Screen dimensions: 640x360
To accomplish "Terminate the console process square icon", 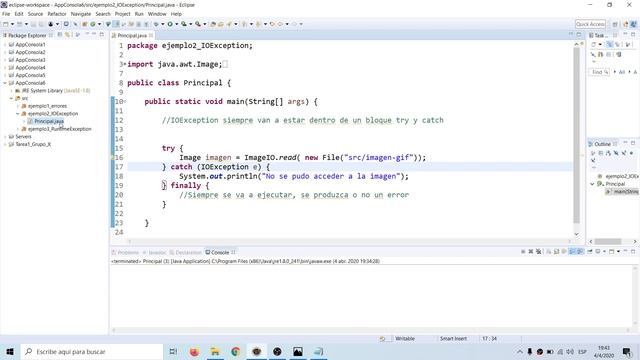I will pos(523,252).
